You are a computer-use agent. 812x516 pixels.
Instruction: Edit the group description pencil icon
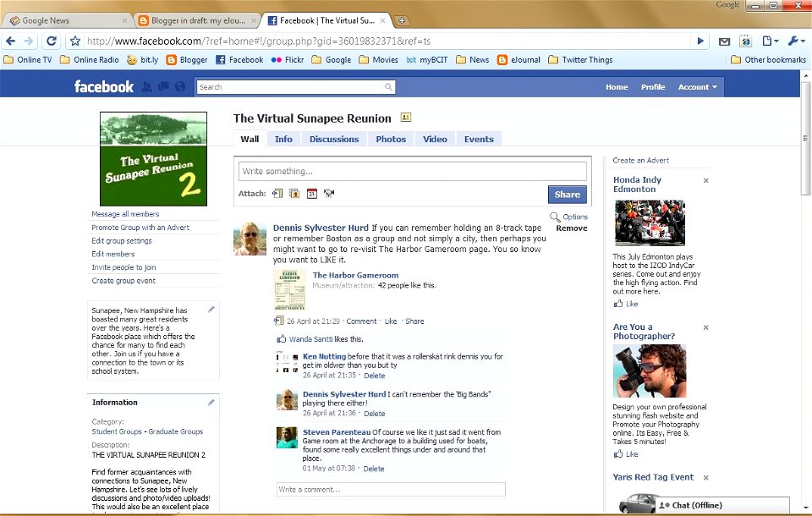point(211,310)
